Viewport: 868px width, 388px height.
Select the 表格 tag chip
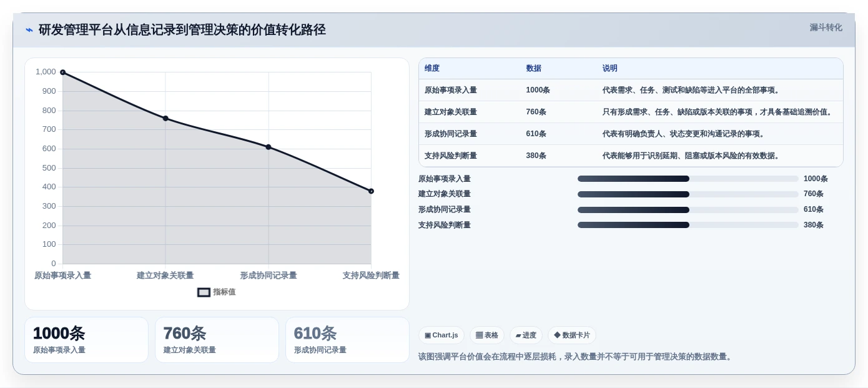pyautogui.click(x=487, y=335)
